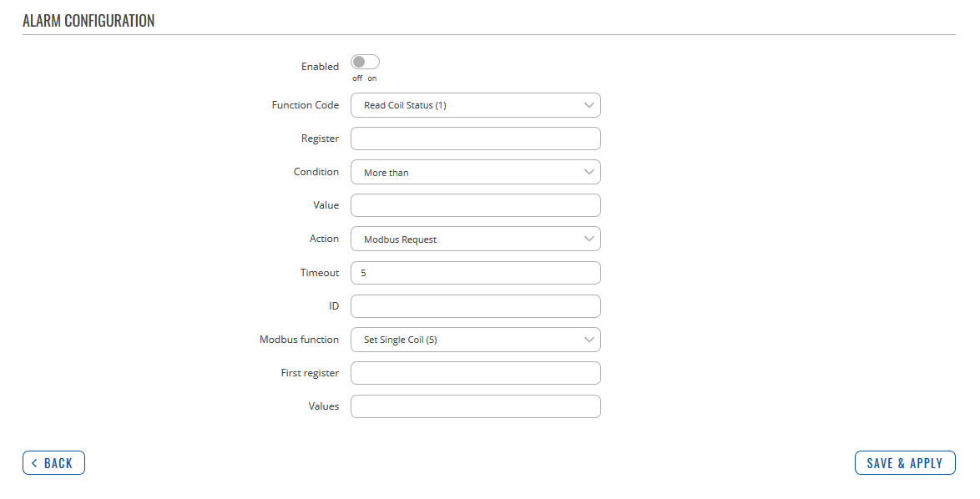
Task: Toggle the Enabled switch on
Action: click(x=366, y=62)
